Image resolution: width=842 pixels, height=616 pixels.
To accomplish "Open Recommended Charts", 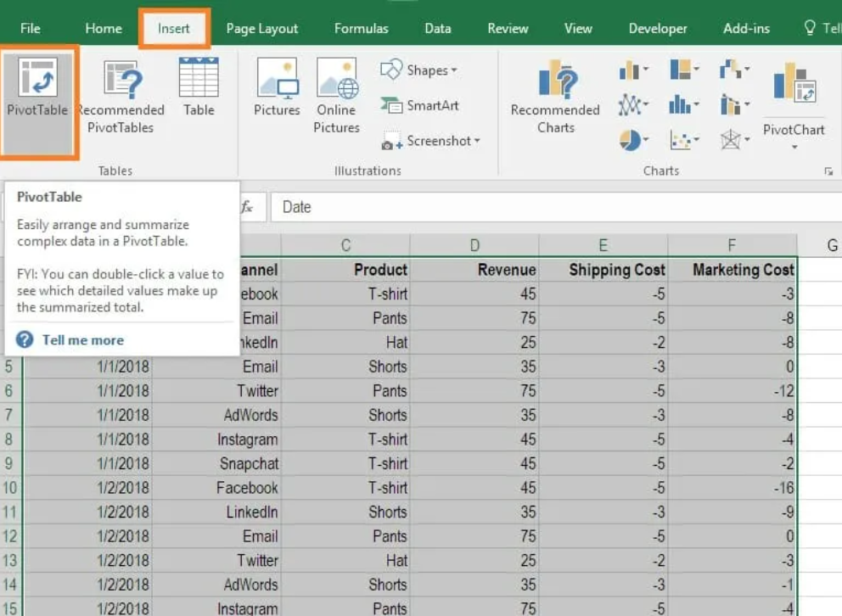I will point(556,97).
